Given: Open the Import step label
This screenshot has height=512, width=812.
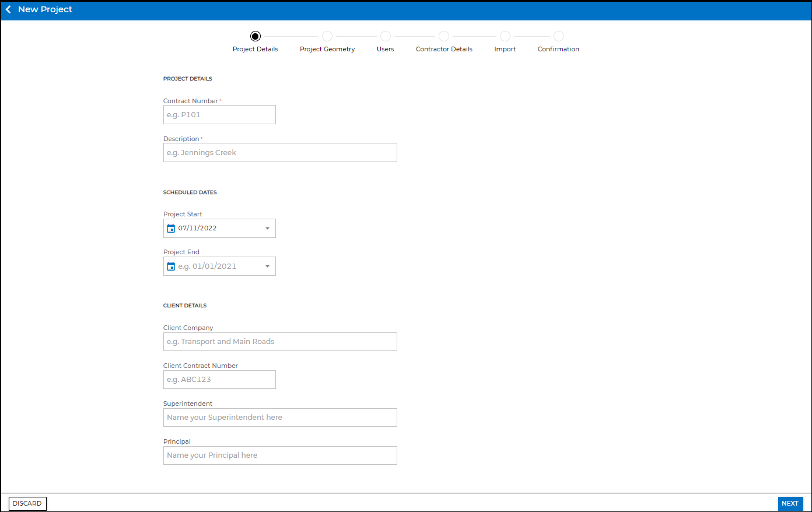Looking at the screenshot, I should [x=505, y=49].
